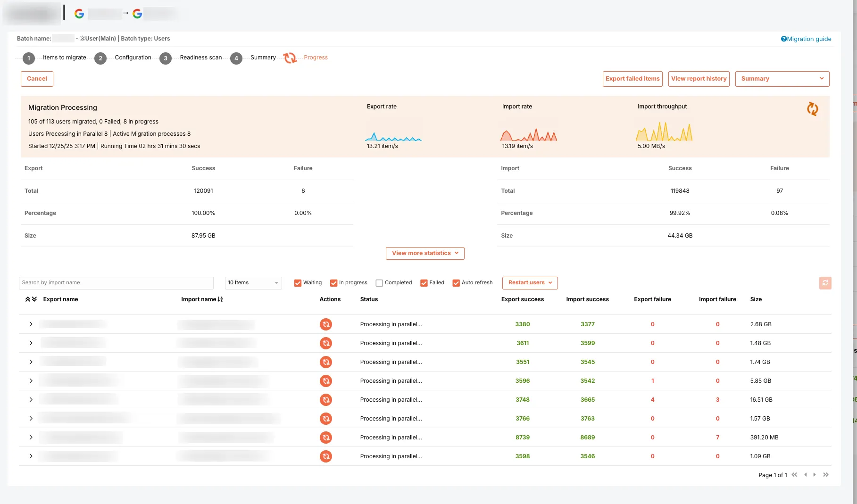Enable the Completed filter checkbox
857x504 pixels.
click(379, 283)
